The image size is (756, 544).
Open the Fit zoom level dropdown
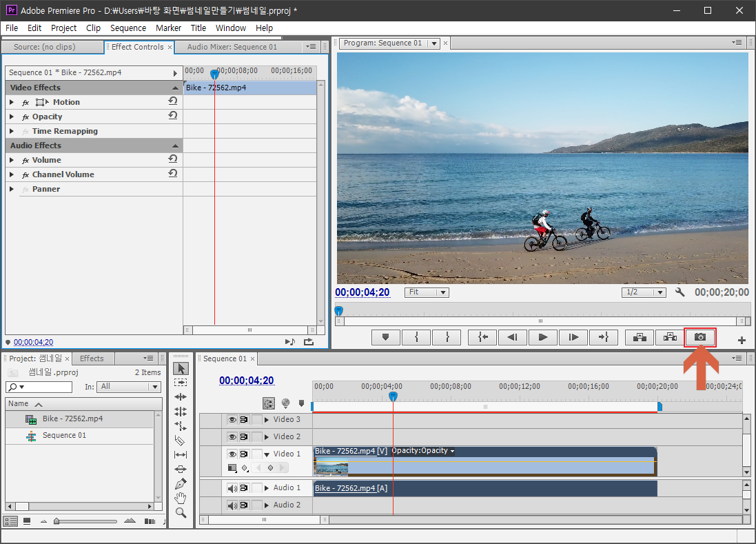426,292
